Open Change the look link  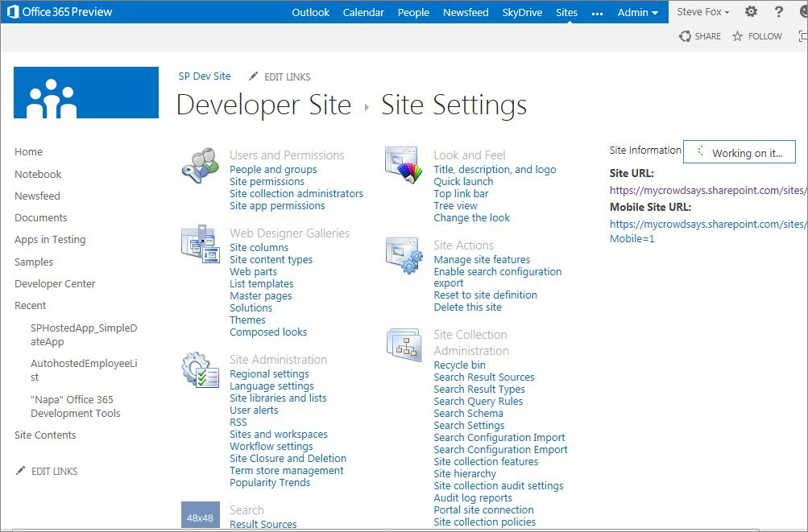coord(471,217)
